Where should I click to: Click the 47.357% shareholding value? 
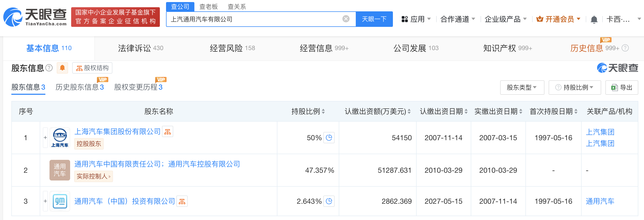(320, 170)
